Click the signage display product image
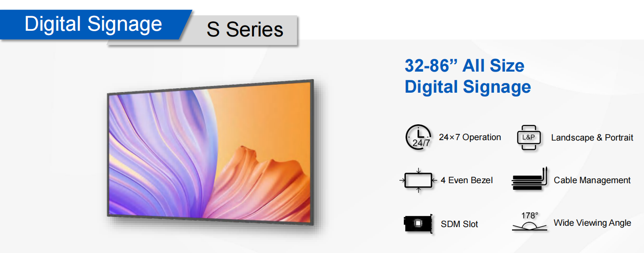The image size is (644, 253). 211,152
